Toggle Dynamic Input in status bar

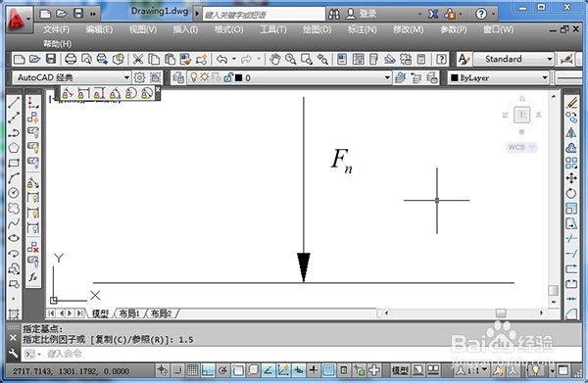[x=299, y=370]
